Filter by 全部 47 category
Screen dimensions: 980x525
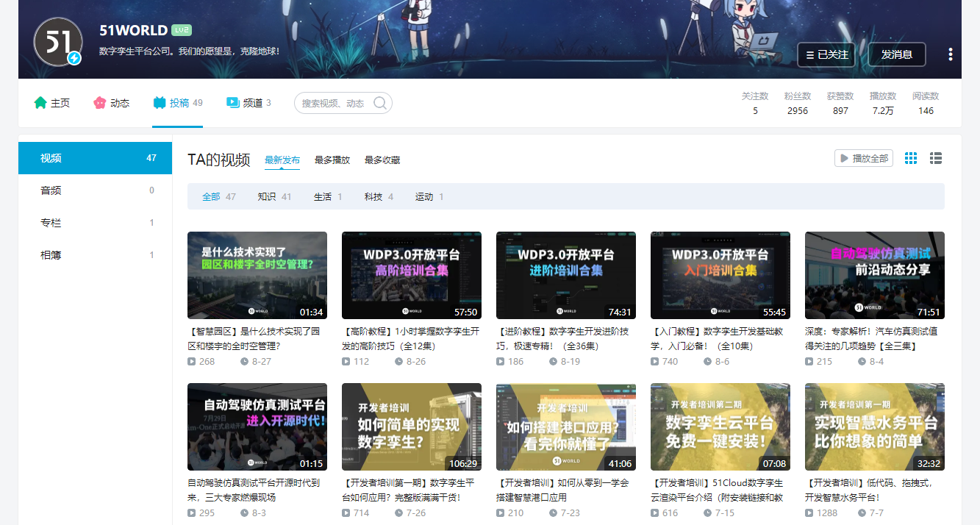coord(219,197)
